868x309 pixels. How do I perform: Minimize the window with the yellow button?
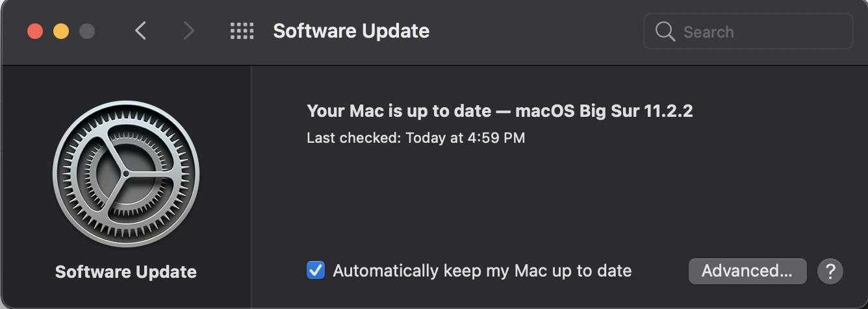coord(61,31)
